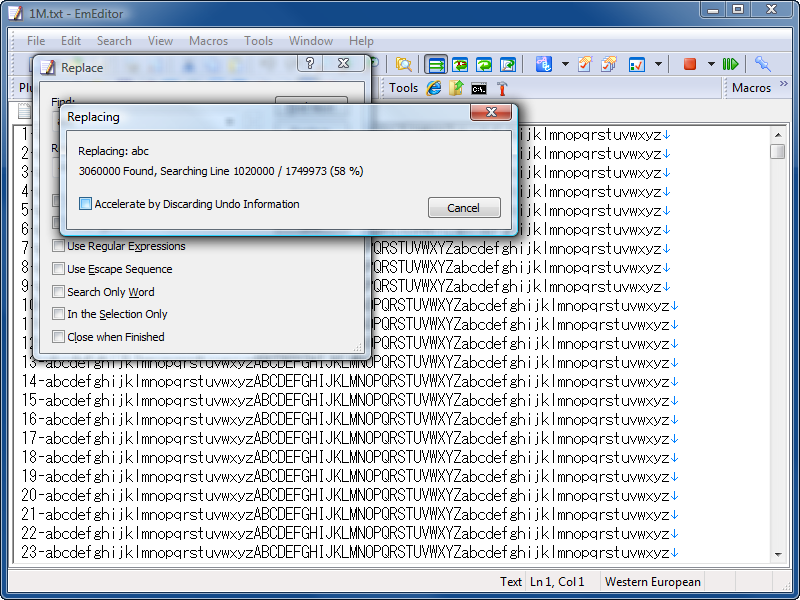The height and width of the screenshot is (600, 800).
Task: Click the customize checklist icon
Action: (x=637, y=65)
